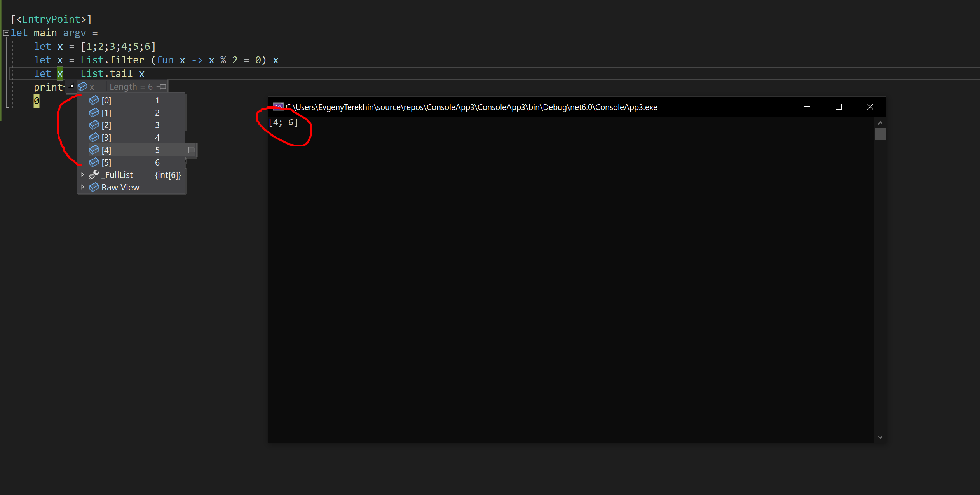Click the highlighted x in List.tail line

coord(60,73)
